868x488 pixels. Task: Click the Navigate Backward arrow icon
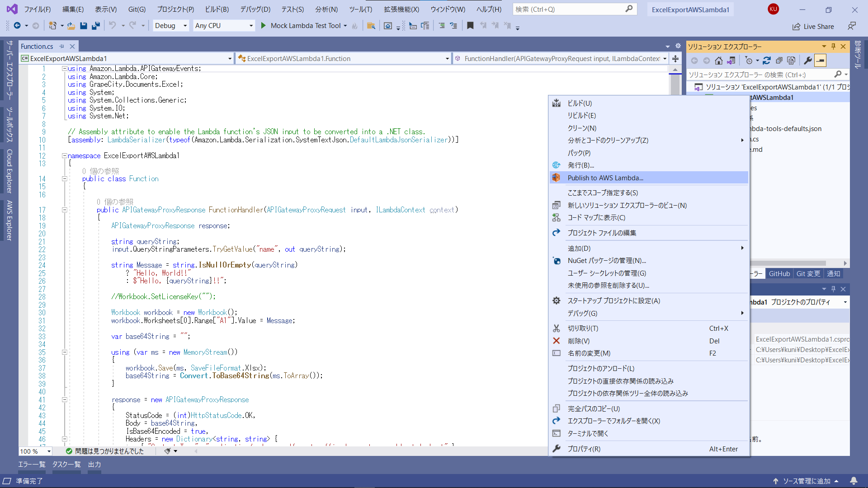coord(17,26)
